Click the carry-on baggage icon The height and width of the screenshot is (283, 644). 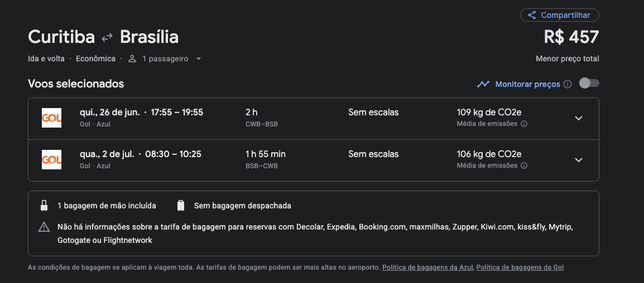coord(44,206)
